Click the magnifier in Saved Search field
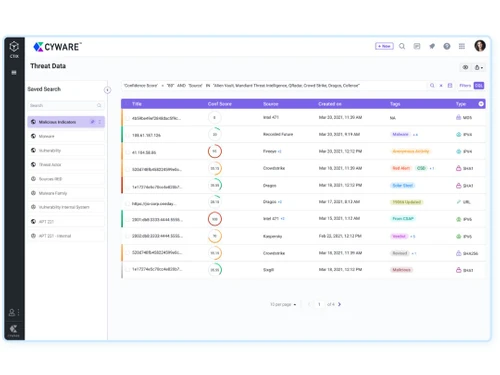The height and width of the screenshot is (375, 500). pos(99,105)
